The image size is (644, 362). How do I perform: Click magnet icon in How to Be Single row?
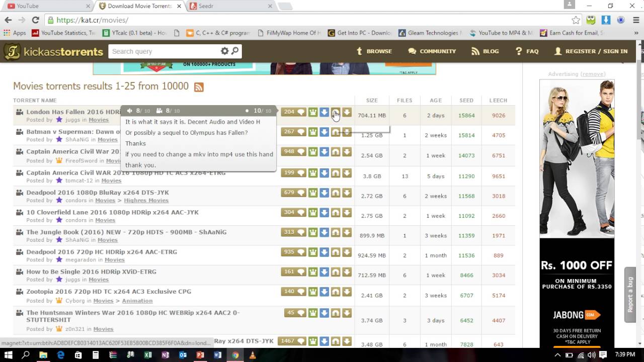(336, 271)
